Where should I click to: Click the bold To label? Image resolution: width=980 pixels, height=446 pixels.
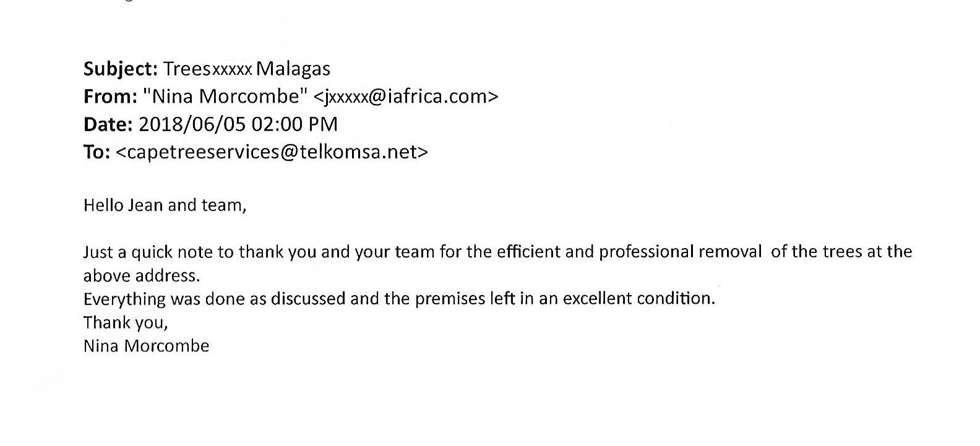pyautogui.click(x=97, y=152)
